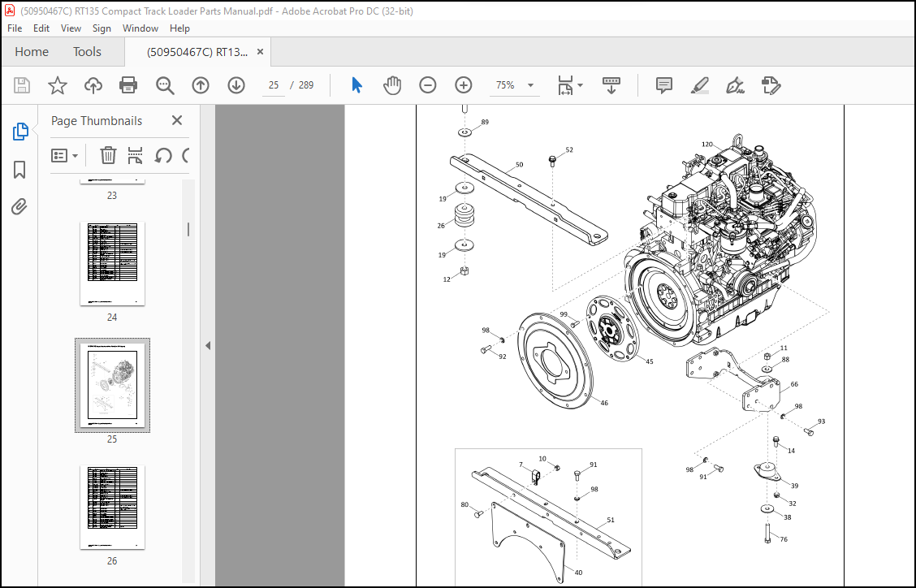This screenshot has height=588, width=916.
Task: Click part label 45 near the coupling disc
Action: click(650, 361)
